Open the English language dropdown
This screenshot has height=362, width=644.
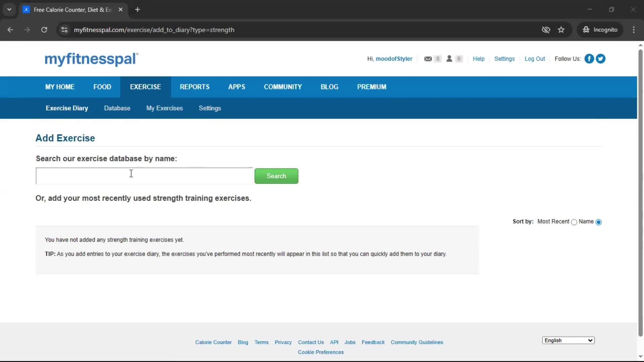(x=568, y=340)
